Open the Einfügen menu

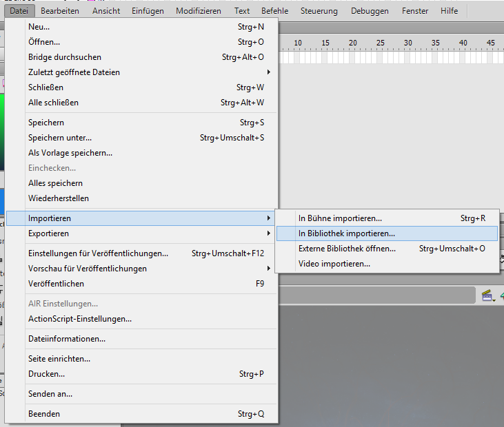tap(148, 11)
